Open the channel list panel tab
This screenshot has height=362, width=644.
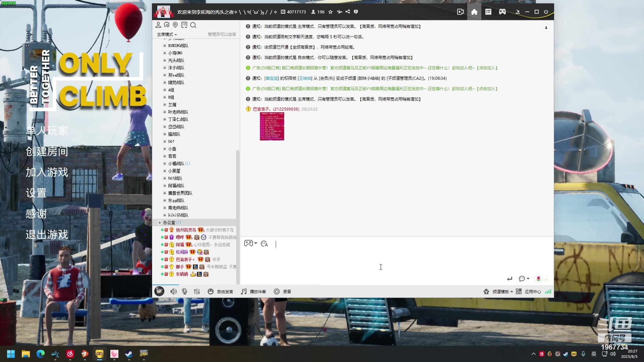click(488, 12)
